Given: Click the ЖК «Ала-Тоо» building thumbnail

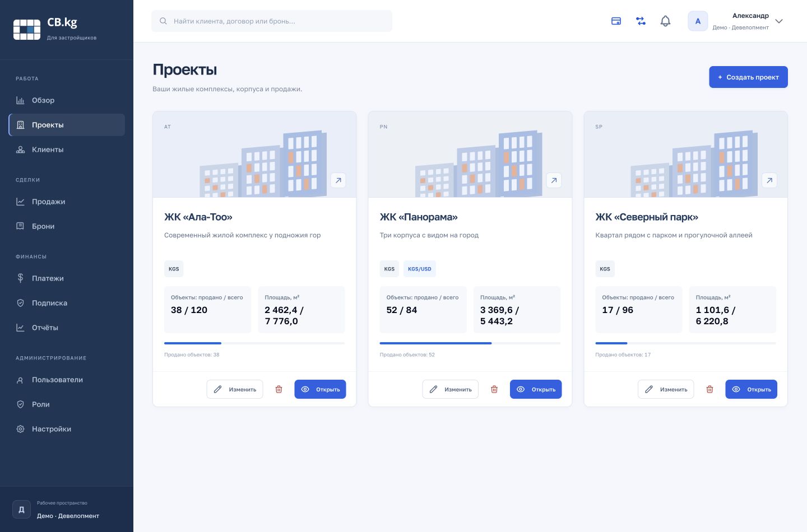Looking at the screenshot, I should (254, 155).
